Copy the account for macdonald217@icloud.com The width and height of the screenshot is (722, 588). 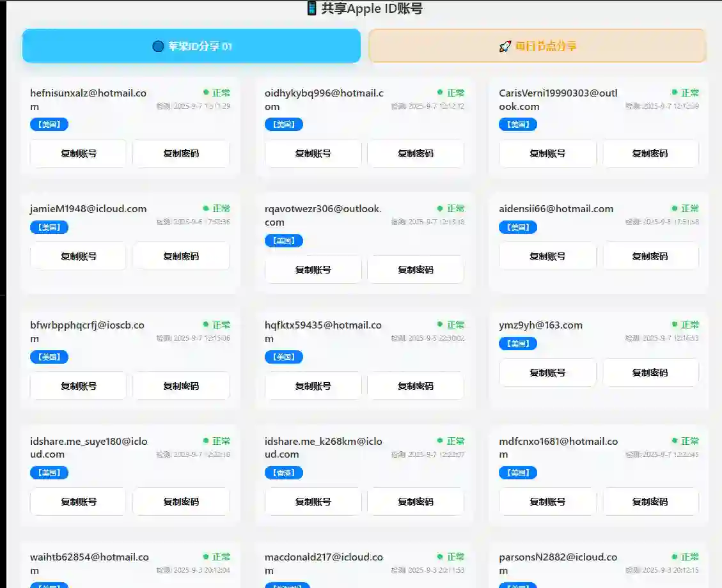click(313, 586)
